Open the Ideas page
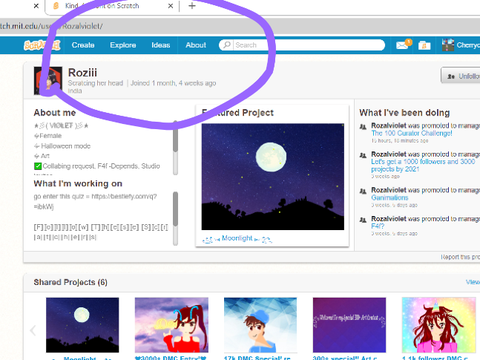 [x=161, y=45]
